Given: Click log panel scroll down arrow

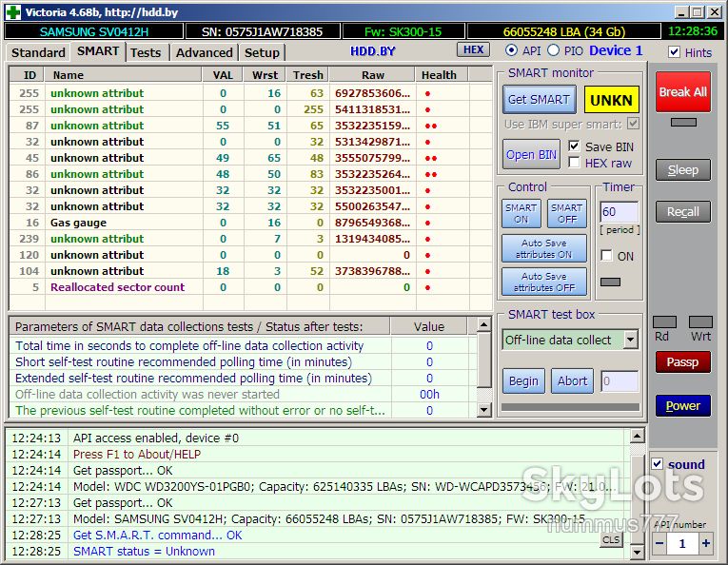Looking at the screenshot, I should [x=637, y=552].
